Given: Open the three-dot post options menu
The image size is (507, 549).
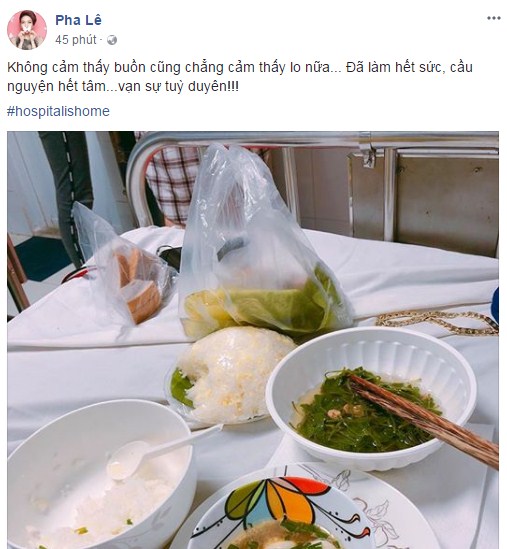Looking at the screenshot, I should click(x=494, y=18).
